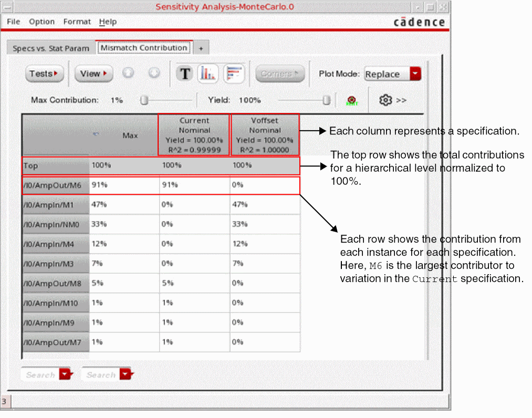532x418 pixels.
Task: Sort by the Max column header
Action: pos(123,135)
